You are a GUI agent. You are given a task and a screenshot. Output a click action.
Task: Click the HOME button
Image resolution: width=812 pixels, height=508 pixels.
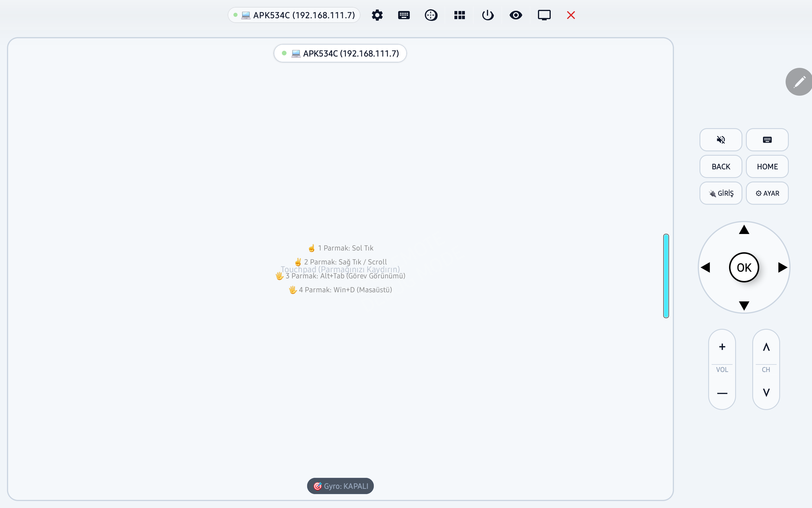(x=767, y=167)
